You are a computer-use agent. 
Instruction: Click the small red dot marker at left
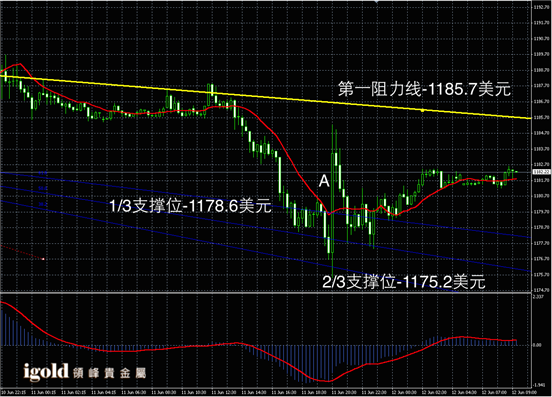[43, 259]
